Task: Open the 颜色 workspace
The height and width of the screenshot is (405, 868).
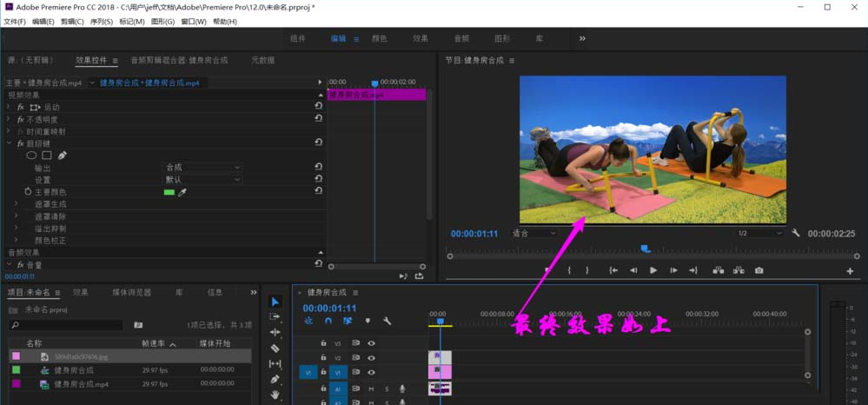Action: point(379,38)
